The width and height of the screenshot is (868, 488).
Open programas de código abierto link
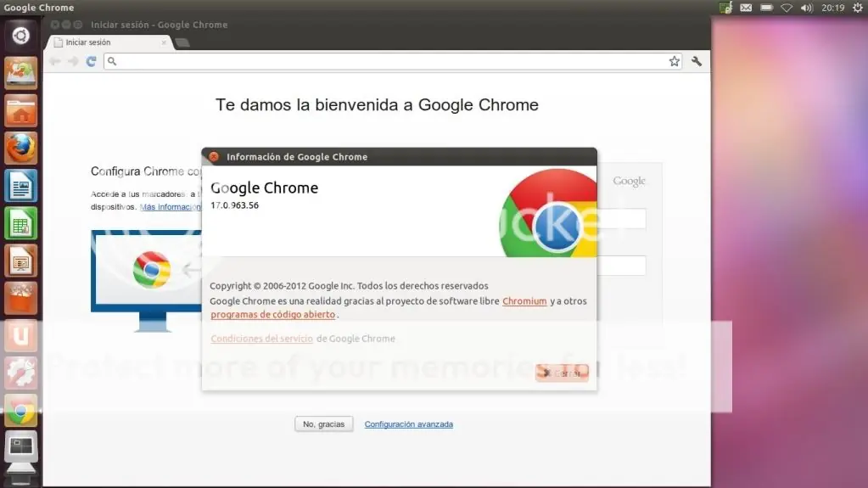(x=273, y=315)
